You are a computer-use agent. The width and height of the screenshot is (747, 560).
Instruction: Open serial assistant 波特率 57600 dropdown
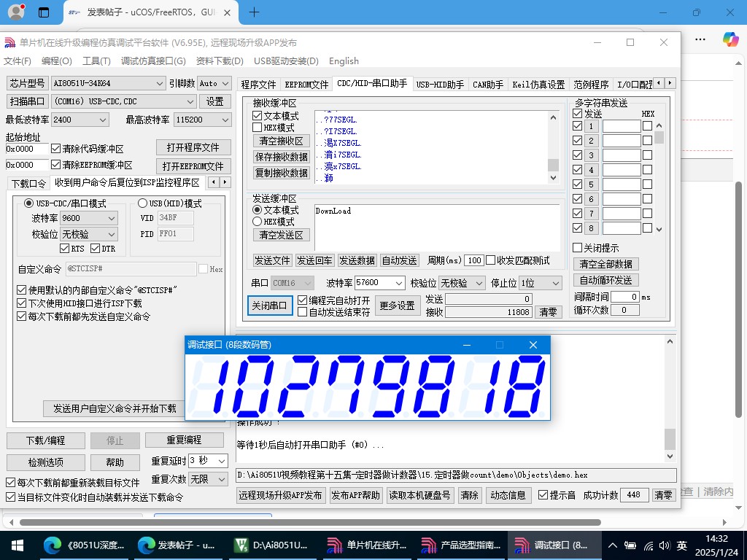pos(379,283)
